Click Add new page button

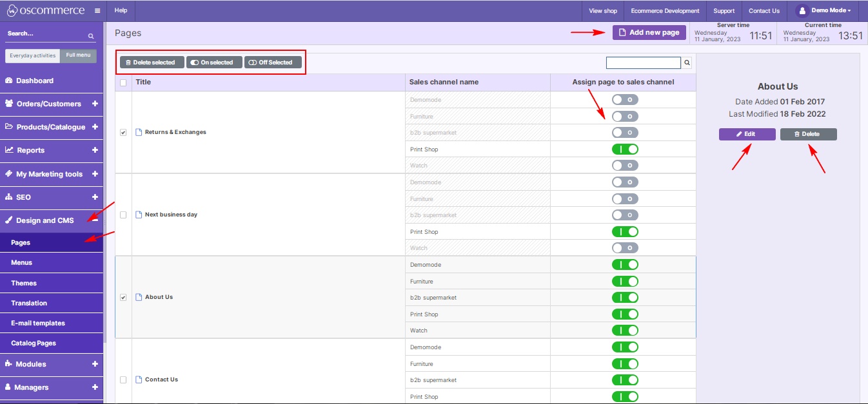point(649,32)
